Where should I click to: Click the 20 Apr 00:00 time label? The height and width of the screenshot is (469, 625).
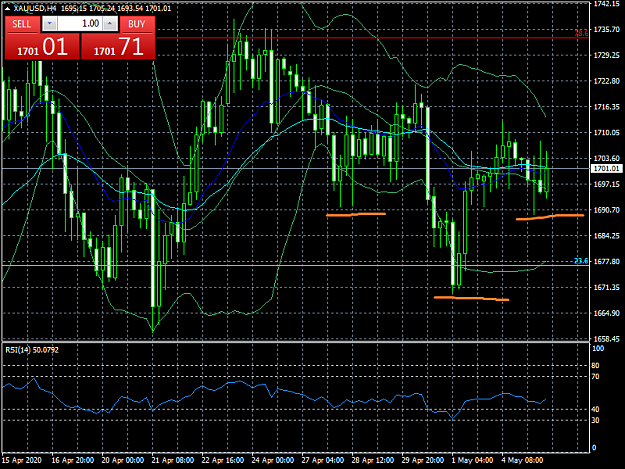(123, 460)
